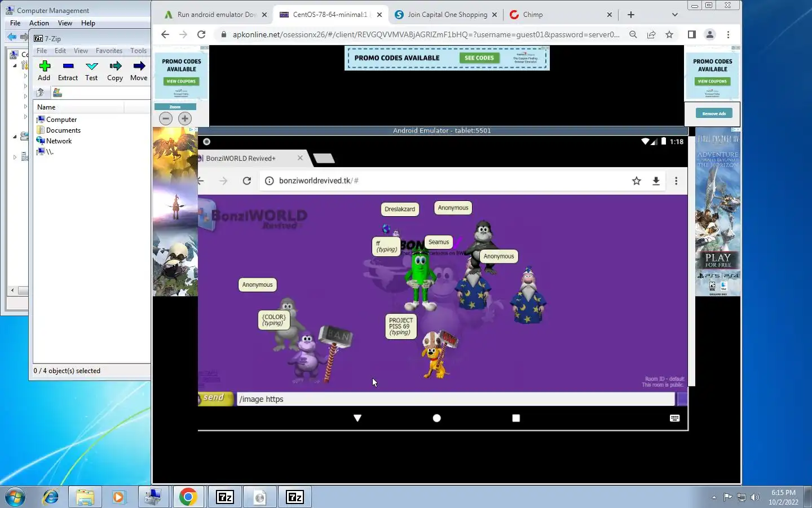This screenshot has width=812, height=508.
Task: Click the emulator zoom in plus button
Action: pos(185,119)
